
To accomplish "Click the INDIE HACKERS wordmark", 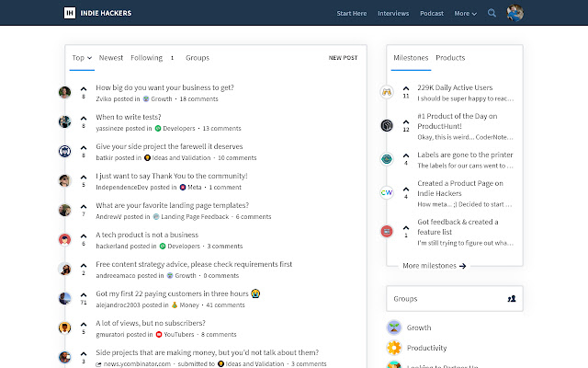I will pos(106,13).
